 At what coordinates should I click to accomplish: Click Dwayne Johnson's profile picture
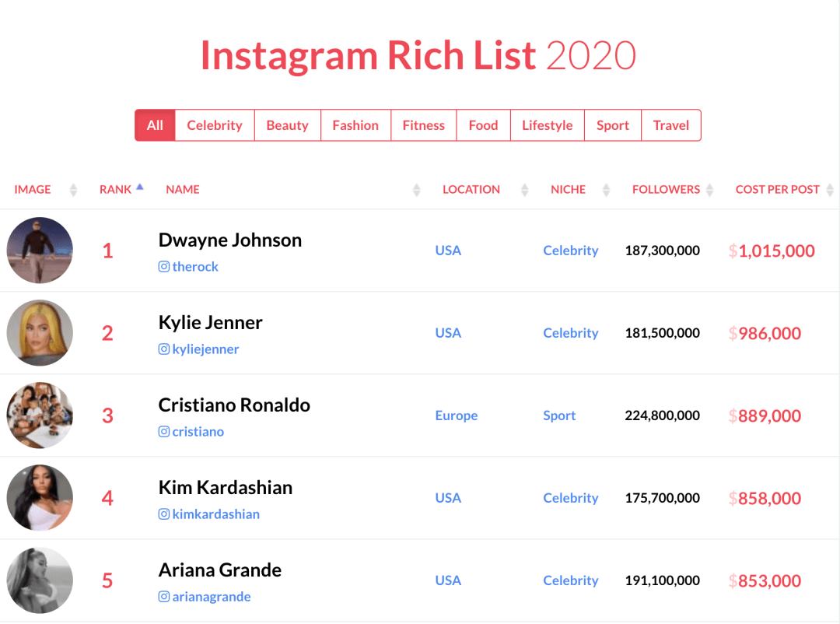pos(40,251)
